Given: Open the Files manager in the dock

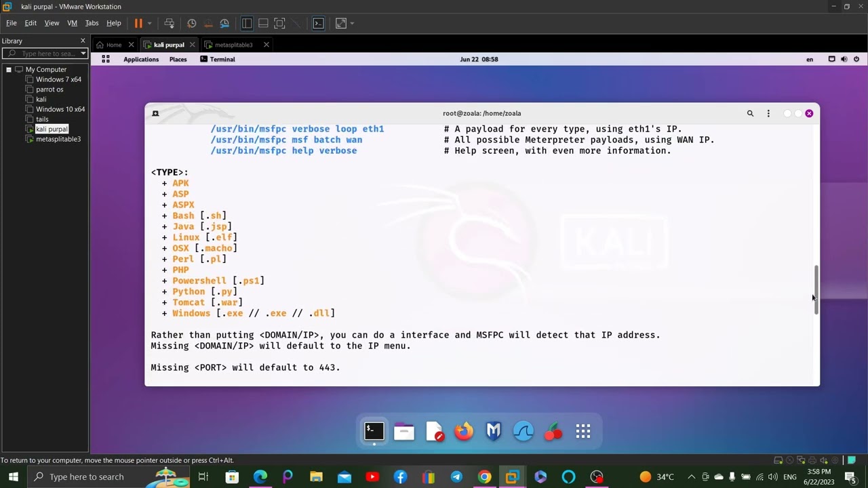Looking at the screenshot, I should 404,431.
